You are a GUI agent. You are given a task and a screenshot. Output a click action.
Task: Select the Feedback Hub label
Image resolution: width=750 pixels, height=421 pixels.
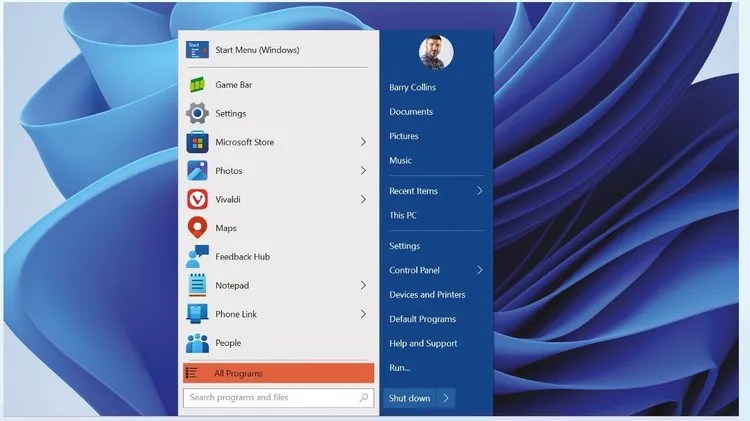[x=243, y=257]
